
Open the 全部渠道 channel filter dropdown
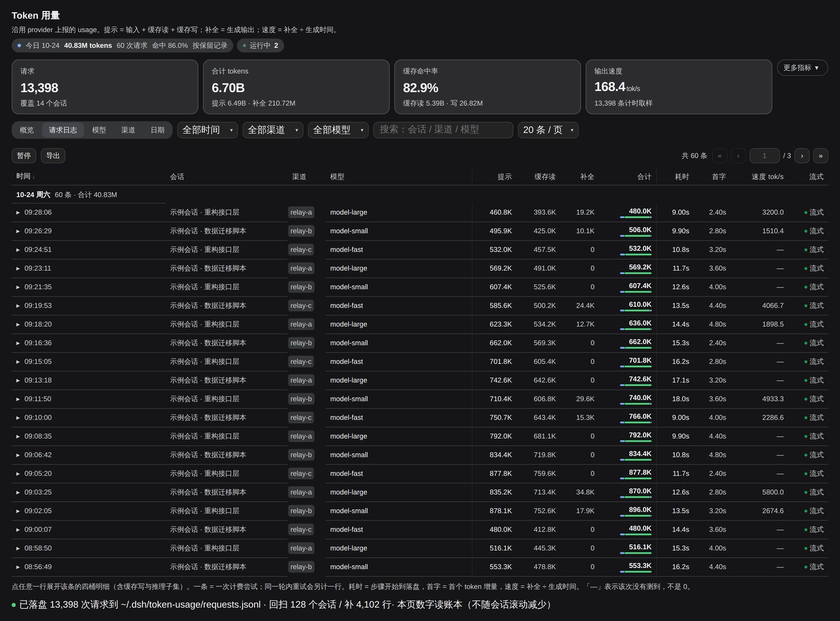point(273,130)
